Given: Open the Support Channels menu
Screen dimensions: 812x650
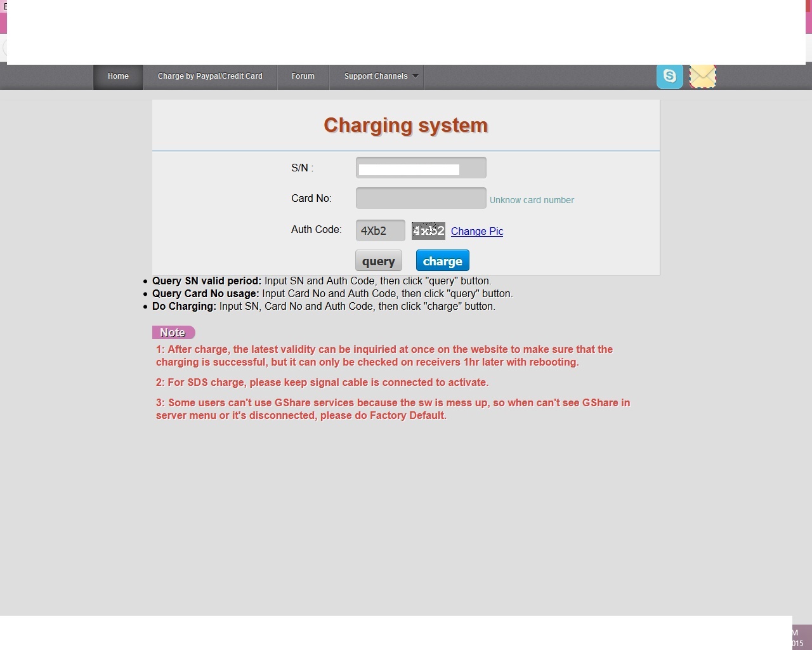Looking at the screenshot, I should point(376,76).
